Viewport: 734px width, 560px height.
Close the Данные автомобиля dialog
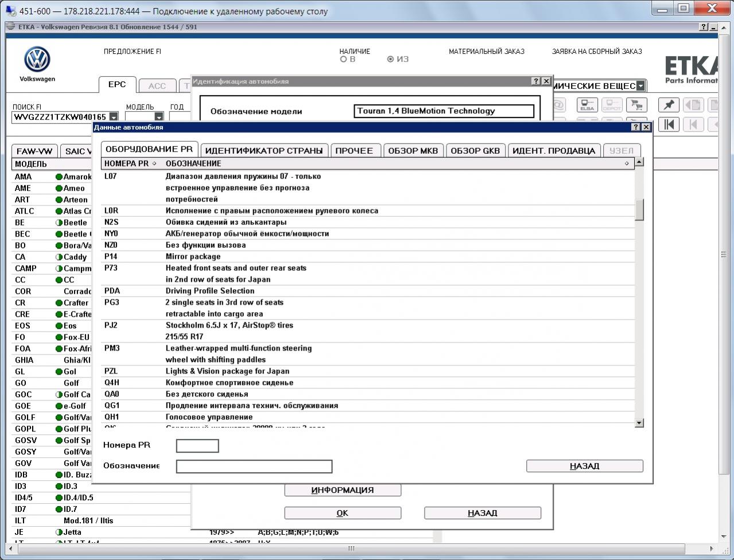[x=646, y=127]
